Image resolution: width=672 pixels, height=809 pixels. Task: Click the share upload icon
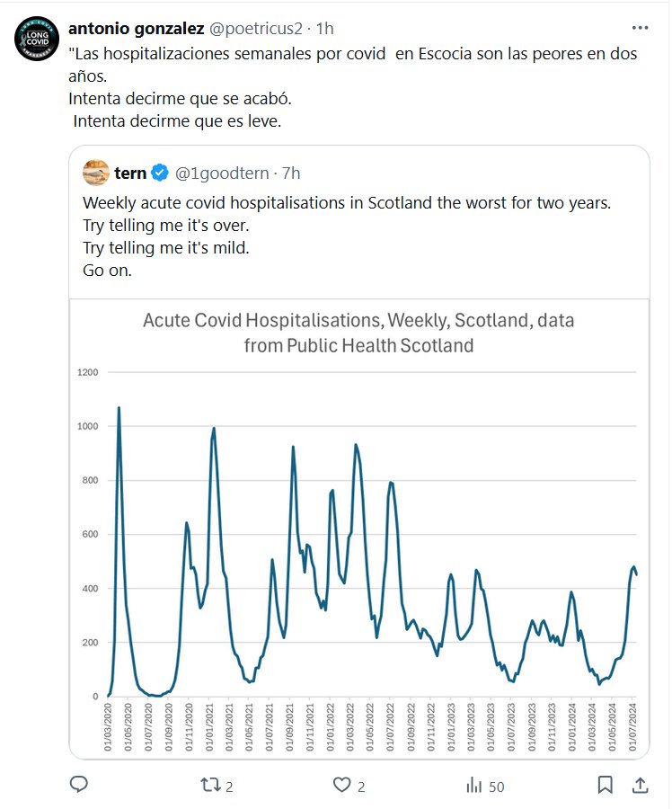tap(640, 786)
